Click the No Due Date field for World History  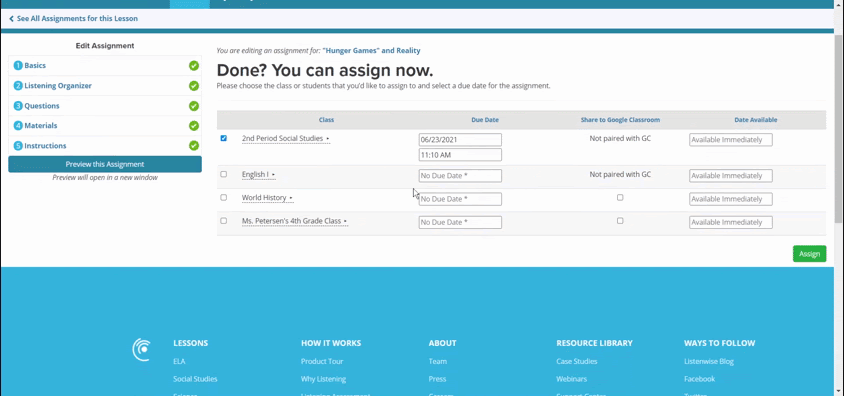click(460, 199)
